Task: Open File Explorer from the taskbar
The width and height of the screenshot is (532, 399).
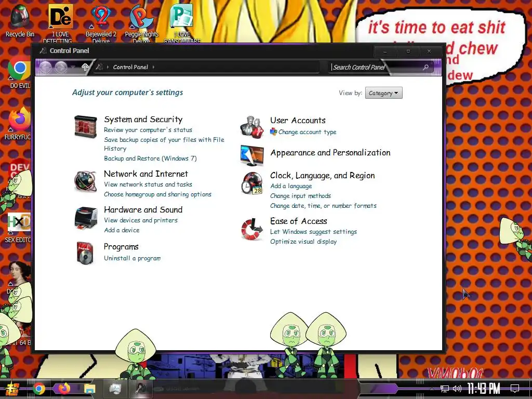Action: (x=90, y=389)
